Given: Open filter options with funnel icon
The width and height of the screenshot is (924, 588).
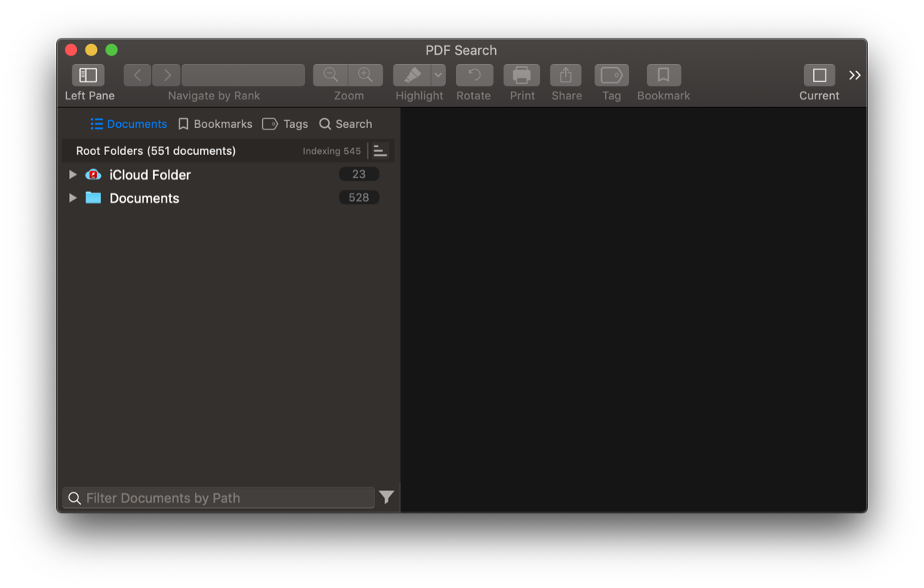Looking at the screenshot, I should tap(387, 497).
